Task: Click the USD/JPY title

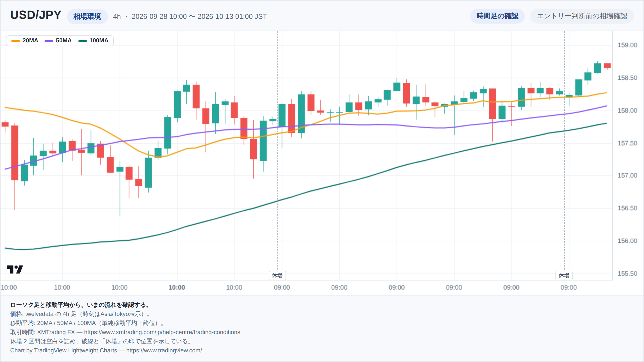Action: coord(36,15)
